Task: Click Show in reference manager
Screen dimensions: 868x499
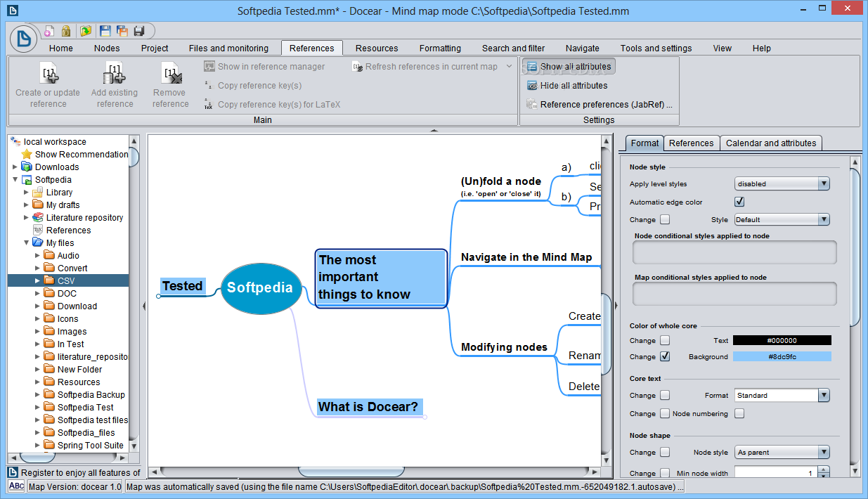Action: point(265,67)
